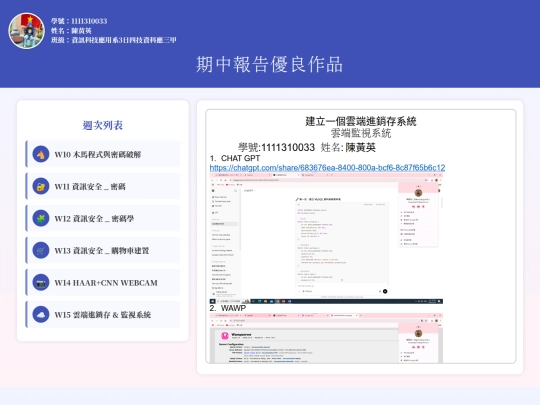The image size is (540, 405).
Task: Click the '1. CHAT GPT' section heading
Action: click(x=235, y=158)
